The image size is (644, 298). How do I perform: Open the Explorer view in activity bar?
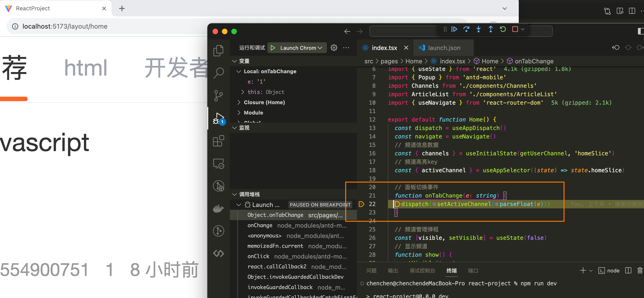pyautogui.click(x=219, y=50)
